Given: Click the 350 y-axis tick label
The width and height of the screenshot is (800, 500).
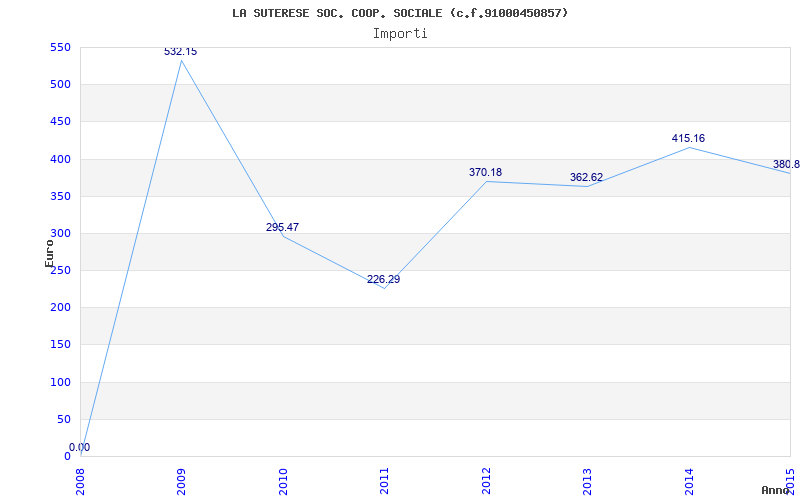Looking at the screenshot, I should coord(60,196).
